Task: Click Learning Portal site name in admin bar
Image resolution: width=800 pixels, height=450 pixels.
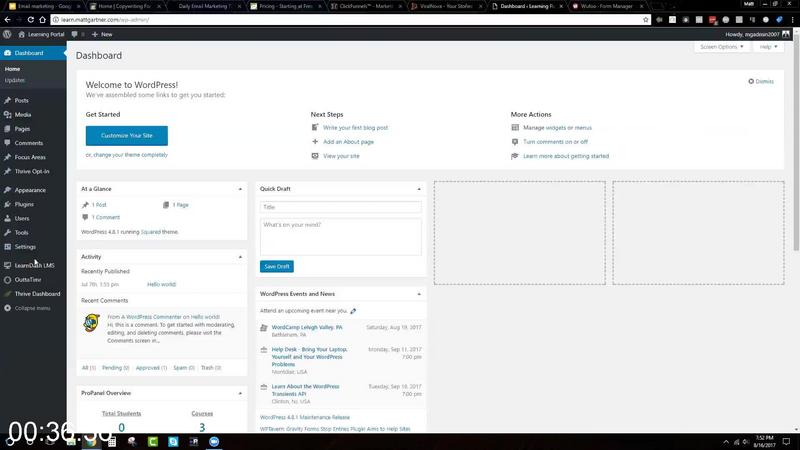Action: (41, 34)
